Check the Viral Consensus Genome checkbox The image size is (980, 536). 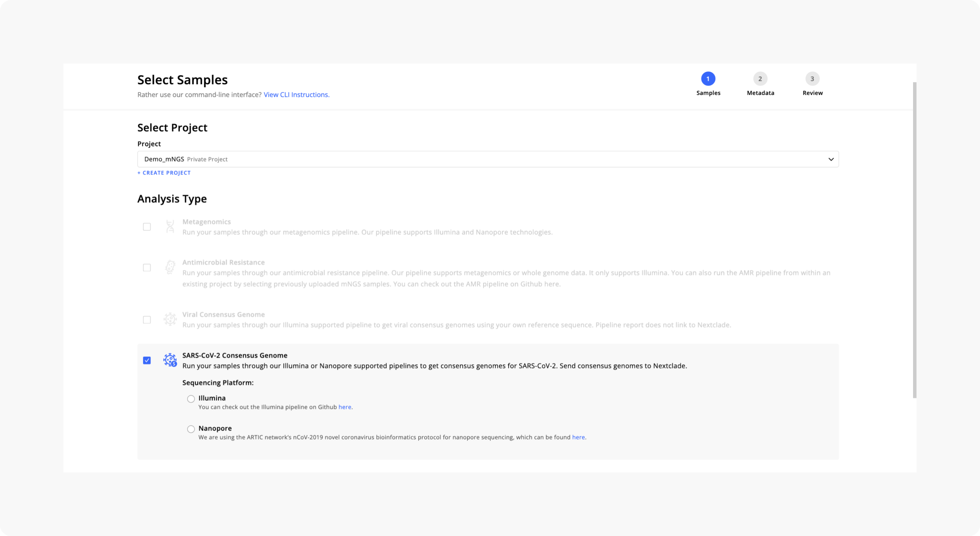click(147, 320)
